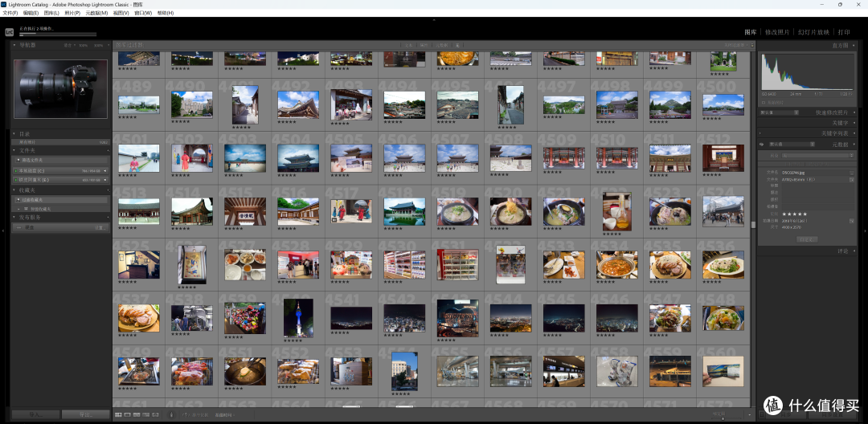Select Compare view icon in bottom toolbar
868x424 pixels.
tap(137, 414)
